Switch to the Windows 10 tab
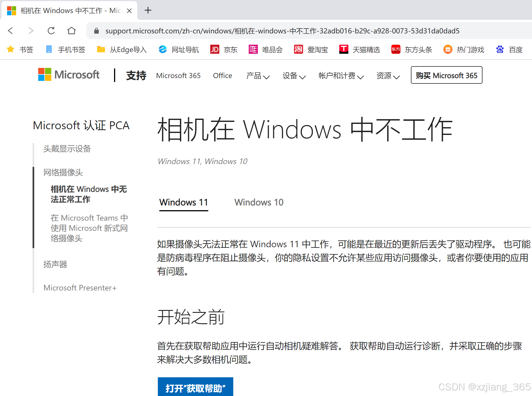 click(259, 203)
